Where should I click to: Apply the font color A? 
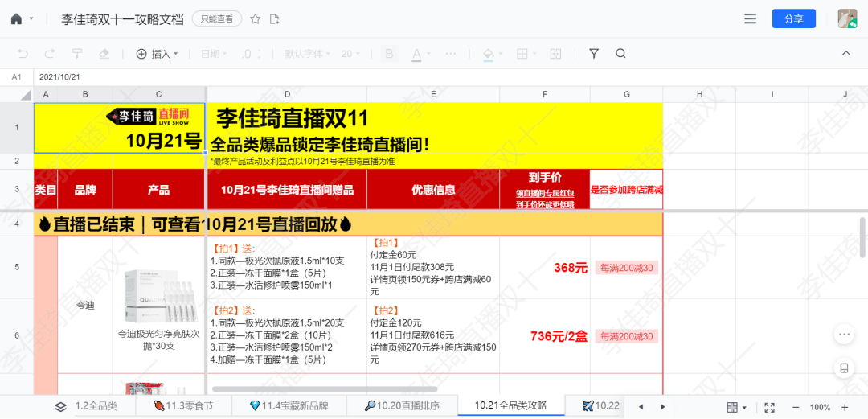tap(416, 54)
